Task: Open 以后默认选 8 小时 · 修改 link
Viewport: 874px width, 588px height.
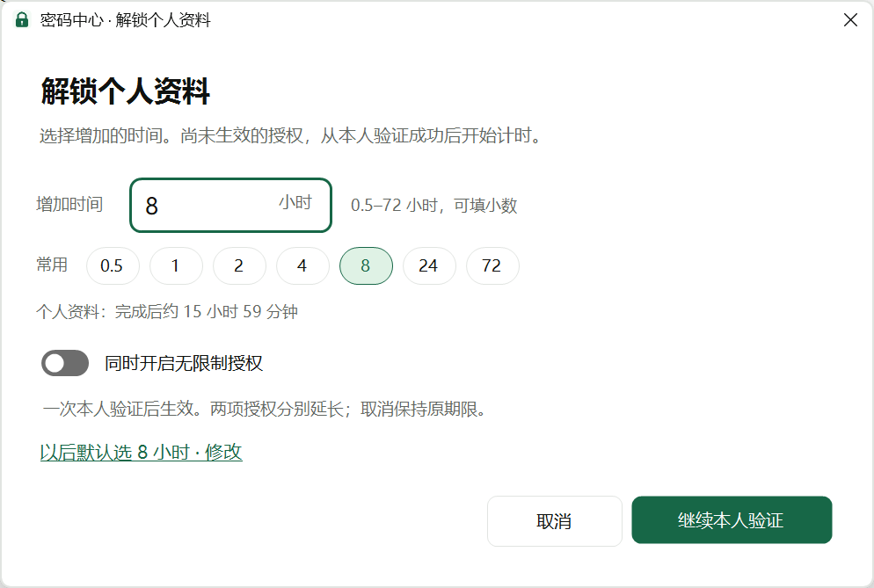Action: 141,452
